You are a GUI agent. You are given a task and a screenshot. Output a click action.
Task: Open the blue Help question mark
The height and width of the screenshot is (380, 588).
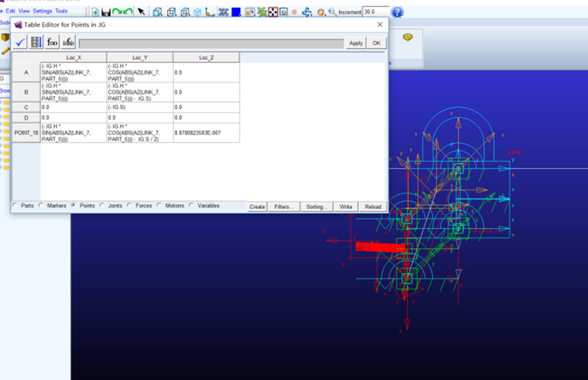click(397, 12)
